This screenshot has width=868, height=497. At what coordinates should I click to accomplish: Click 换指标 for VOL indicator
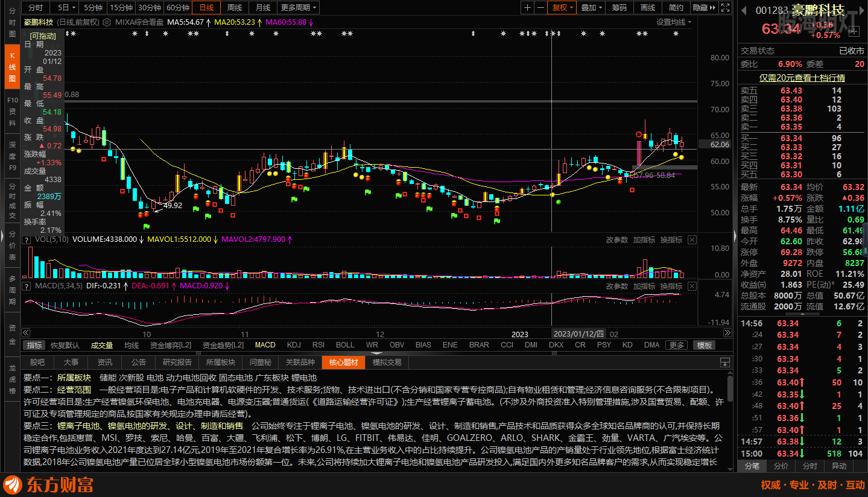[x=671, y=240]
